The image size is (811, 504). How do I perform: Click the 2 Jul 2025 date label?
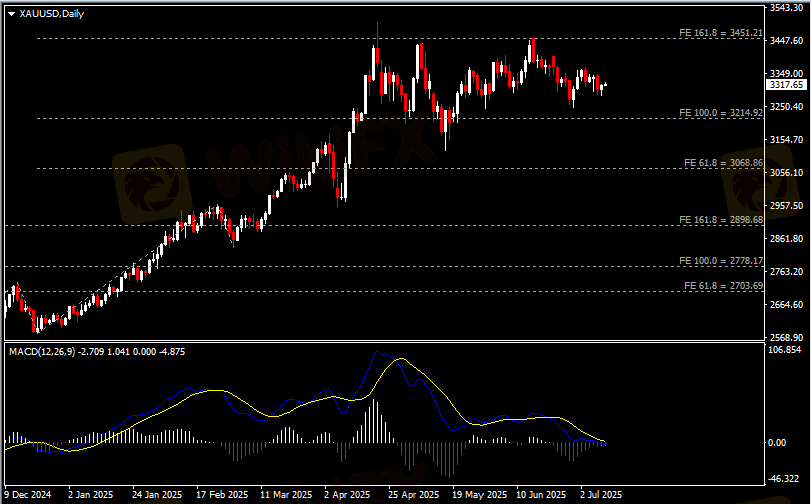click(x=601, y=495)
